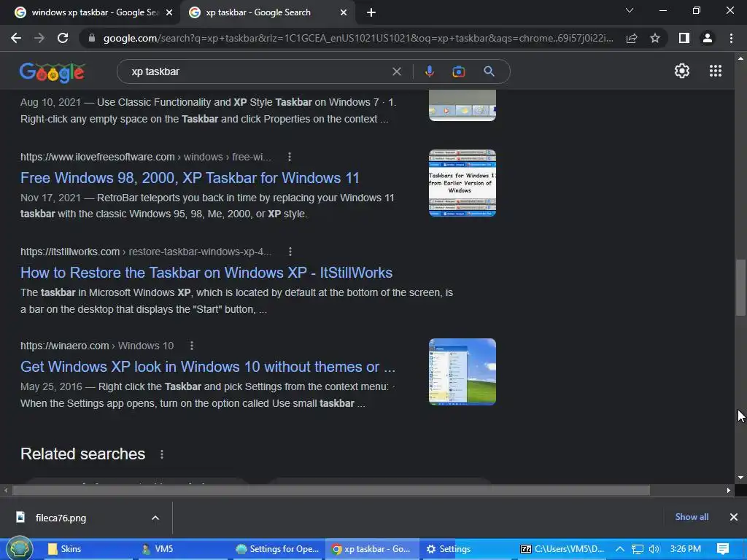Click the horizontal scrollbar thumb
The height and width of the screenshot is (560, 747).
click(331, 491)
